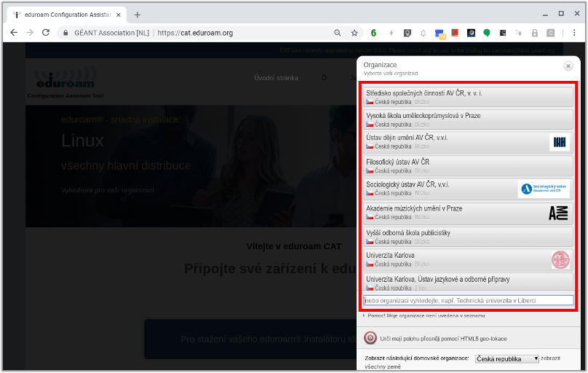Pick Sociologický ústav AV ČR
The width and height of the screenshot is (588, 373).
pyautogui.click(x=468, y=189)
